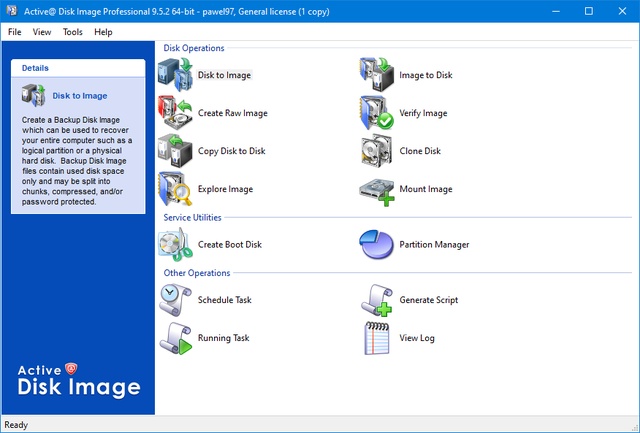Open the View menu
This screenshot has height=433, width=640.
point(42,32)
